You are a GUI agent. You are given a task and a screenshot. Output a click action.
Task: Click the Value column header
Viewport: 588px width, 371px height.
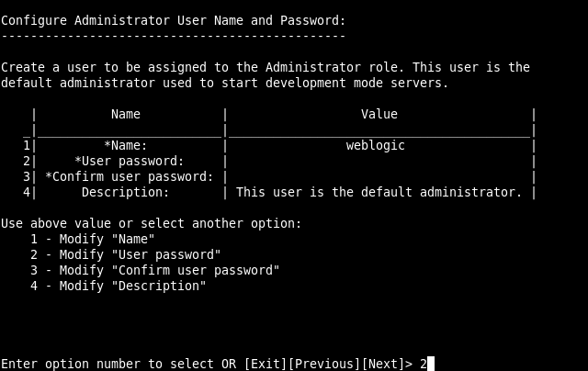(379, 114)
